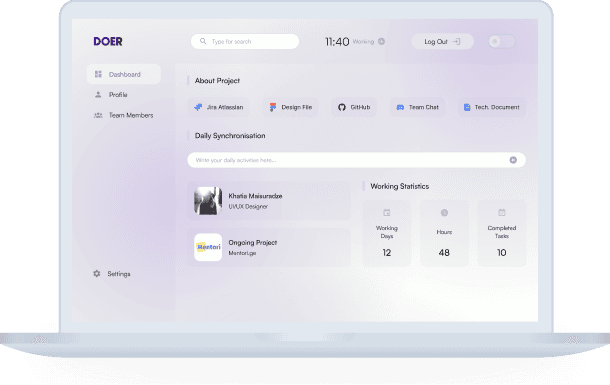Open Settings in the sidebar

point(112,274)
